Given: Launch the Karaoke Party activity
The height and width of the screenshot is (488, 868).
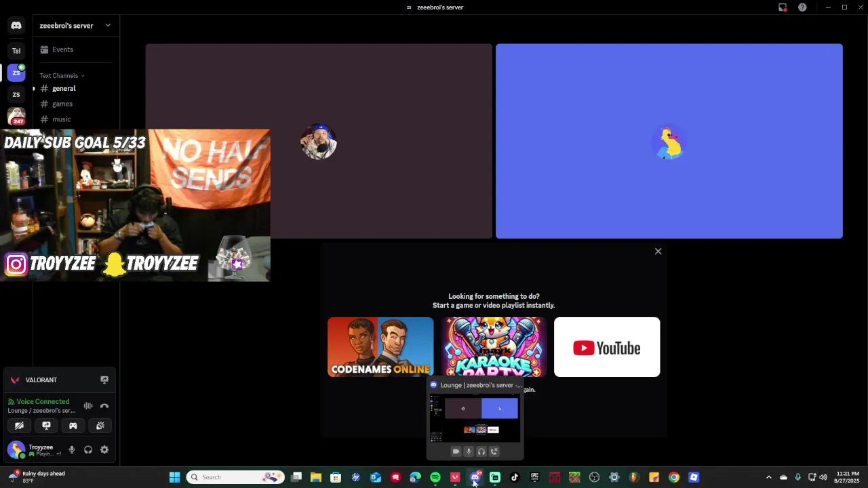Looking at the screenshot, I should click(494, 347).
